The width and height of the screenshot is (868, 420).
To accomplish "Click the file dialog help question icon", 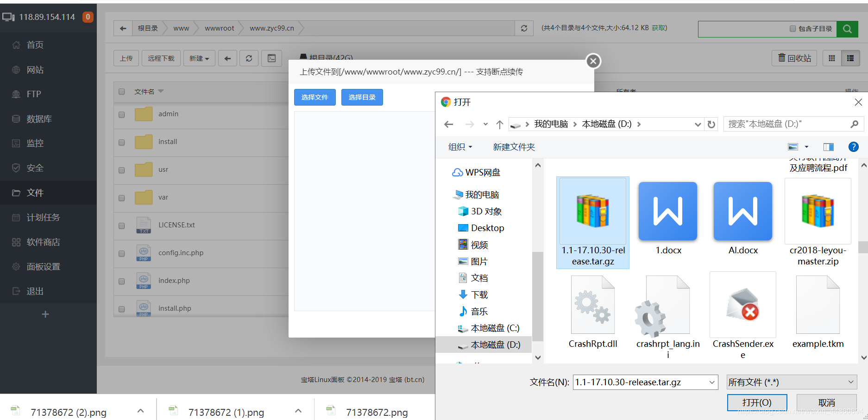I will pyautogui.click(x=853, y=147).
